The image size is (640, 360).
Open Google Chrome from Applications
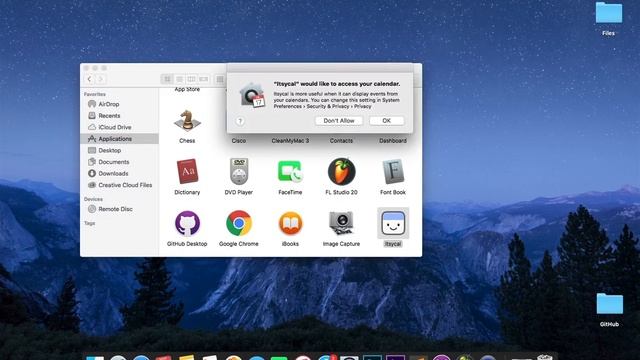pyautogui.click(x=239, y=223)
